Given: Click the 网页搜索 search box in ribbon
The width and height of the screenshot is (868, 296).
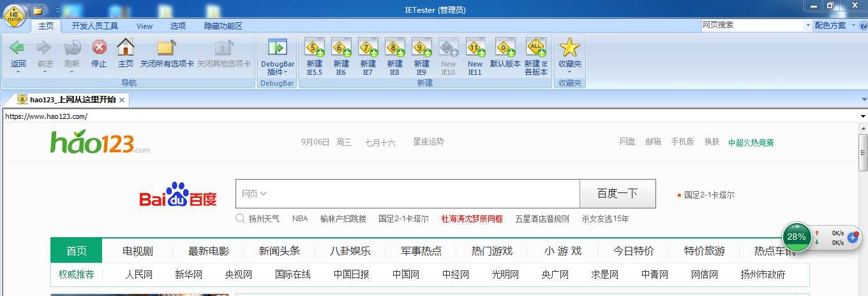Looking at the screenshot, I should tap(752, 26).
